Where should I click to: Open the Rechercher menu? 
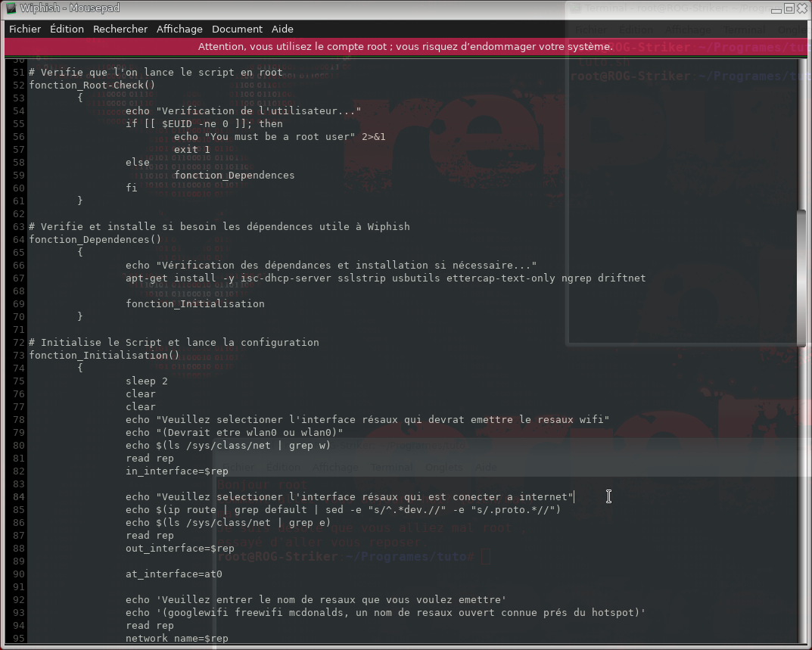pos(120,29)
